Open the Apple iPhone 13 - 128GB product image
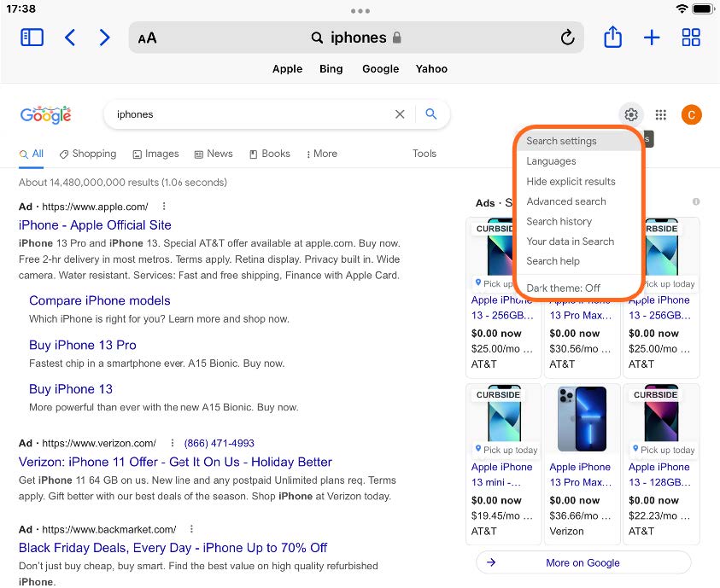720x588 pixels. click(661, 414)
